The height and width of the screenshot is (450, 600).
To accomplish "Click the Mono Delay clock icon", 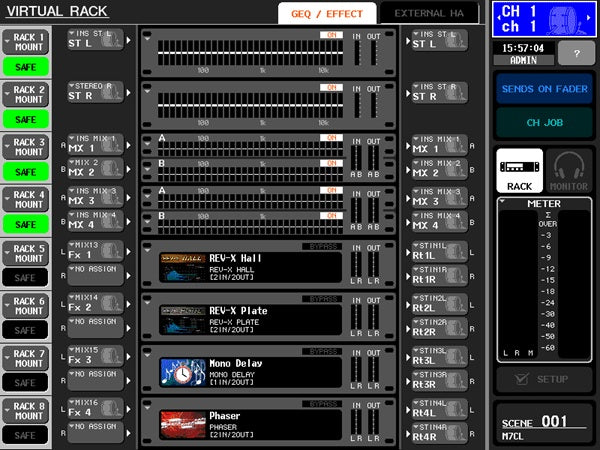I will (x=183, y=372).
